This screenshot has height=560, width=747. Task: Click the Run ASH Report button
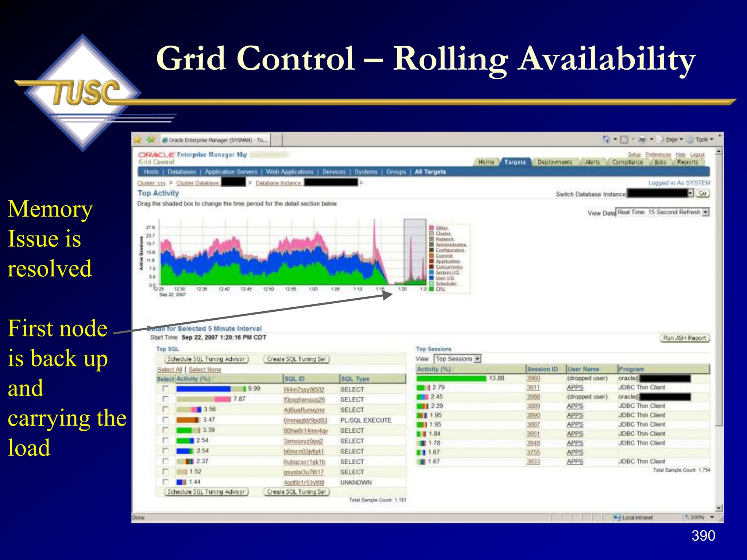point(685,338)
